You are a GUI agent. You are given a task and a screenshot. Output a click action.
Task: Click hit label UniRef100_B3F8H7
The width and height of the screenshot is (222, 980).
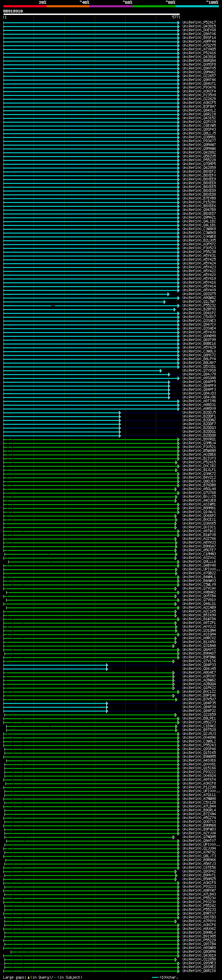(199, 106)
